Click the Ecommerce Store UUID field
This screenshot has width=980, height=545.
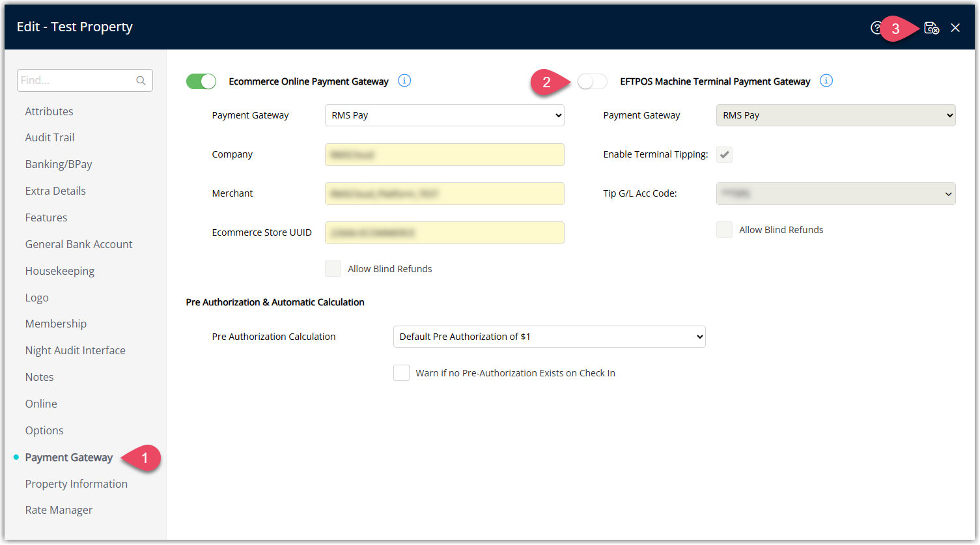[x=445, y=232]
